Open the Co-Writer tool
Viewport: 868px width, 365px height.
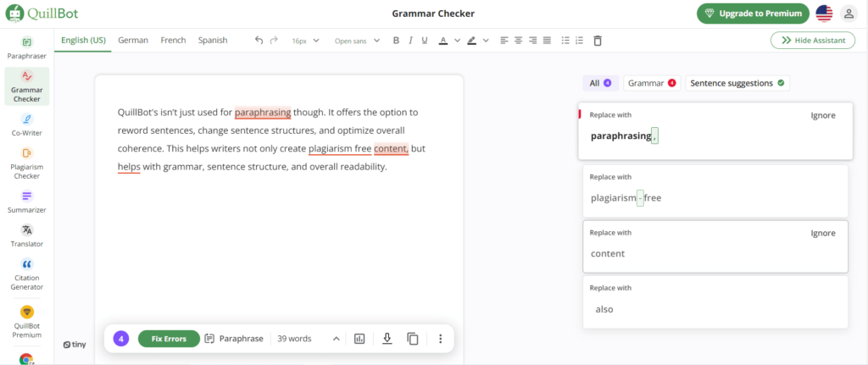pos(26,125)
